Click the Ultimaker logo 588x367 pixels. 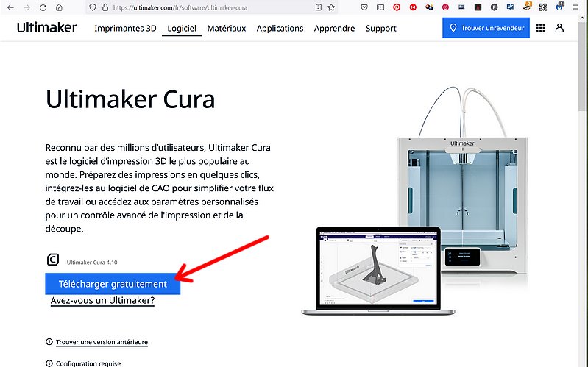(47, 28)
